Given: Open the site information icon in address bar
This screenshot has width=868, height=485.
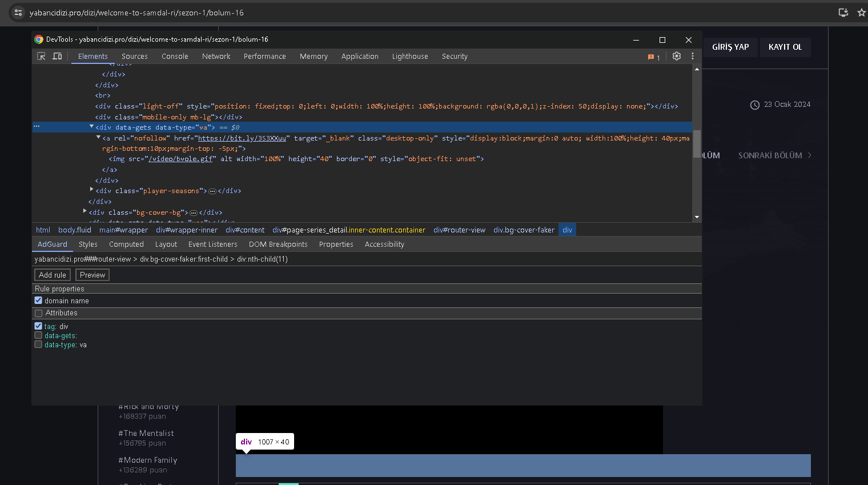Looking at the screenshot, I should [18, 12].
